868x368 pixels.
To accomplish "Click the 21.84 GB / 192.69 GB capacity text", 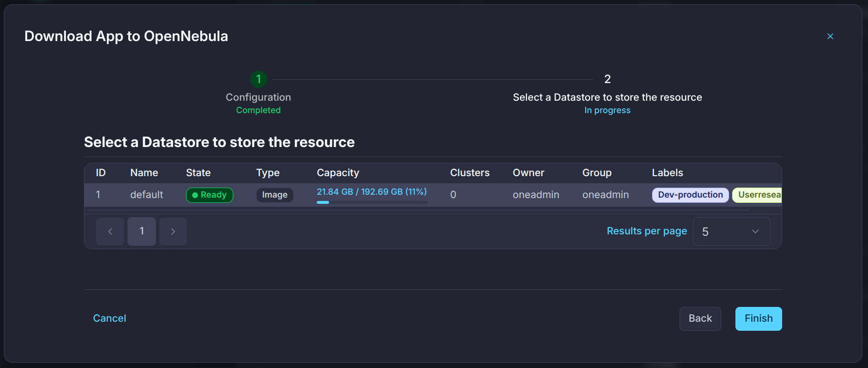I will point(372,191).
